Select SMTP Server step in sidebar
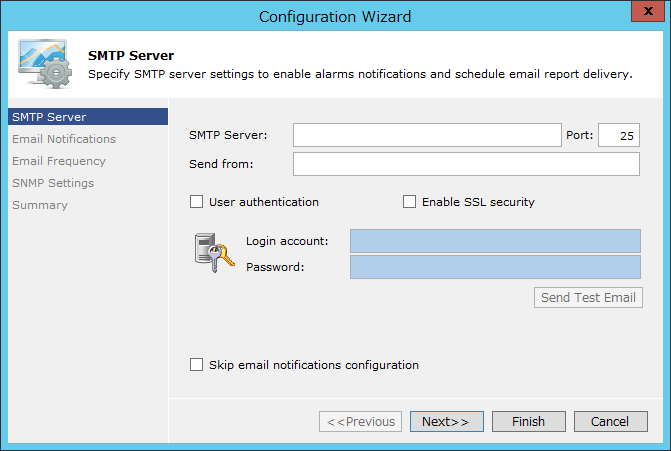 click(88, 117)
